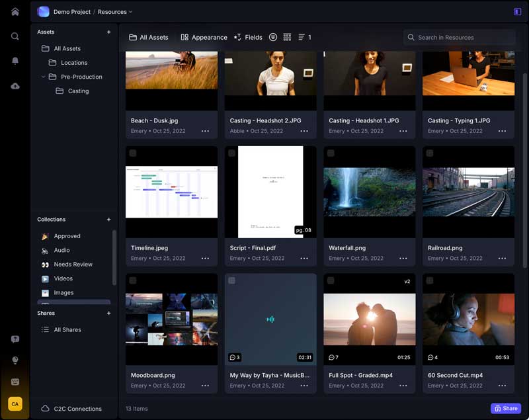Tick the Waterfall.png checkbox
This screenshot has width=529, height=420.
(331, 153)
